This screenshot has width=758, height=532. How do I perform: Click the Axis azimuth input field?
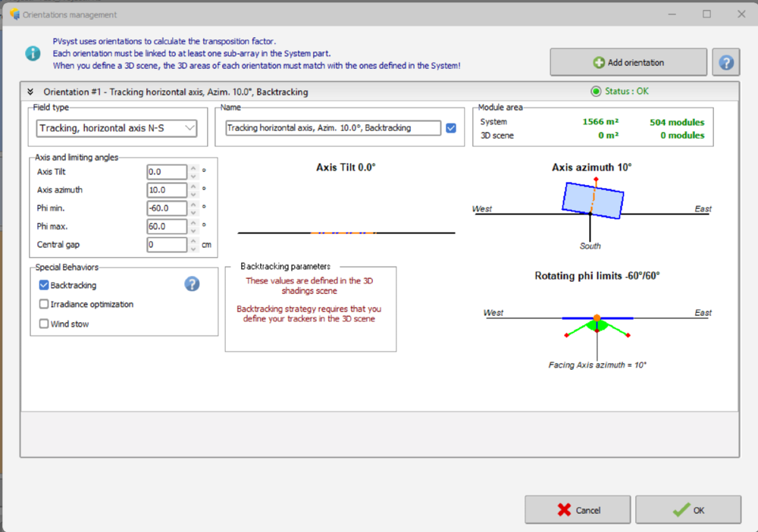click(167, 190)
